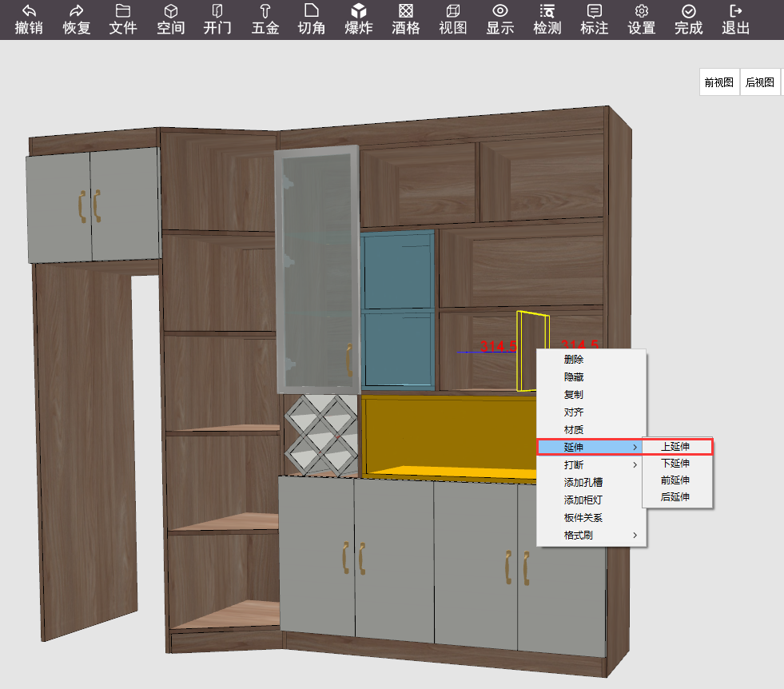Select the yellow highlighted open compartment

point(448,436)
